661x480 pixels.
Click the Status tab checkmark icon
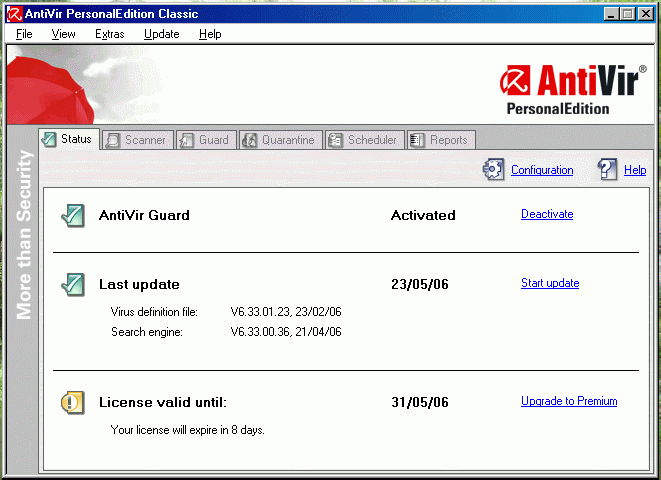(49, 139)
